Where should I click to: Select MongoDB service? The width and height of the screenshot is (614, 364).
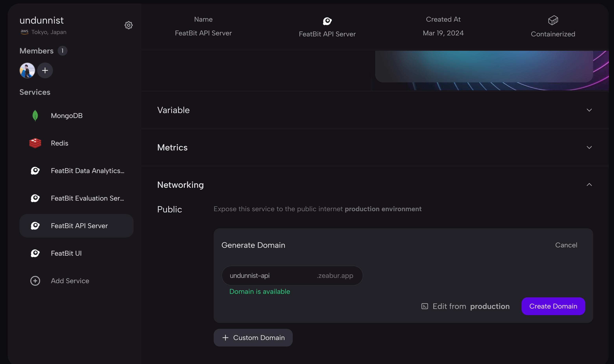tap(76, 115)
